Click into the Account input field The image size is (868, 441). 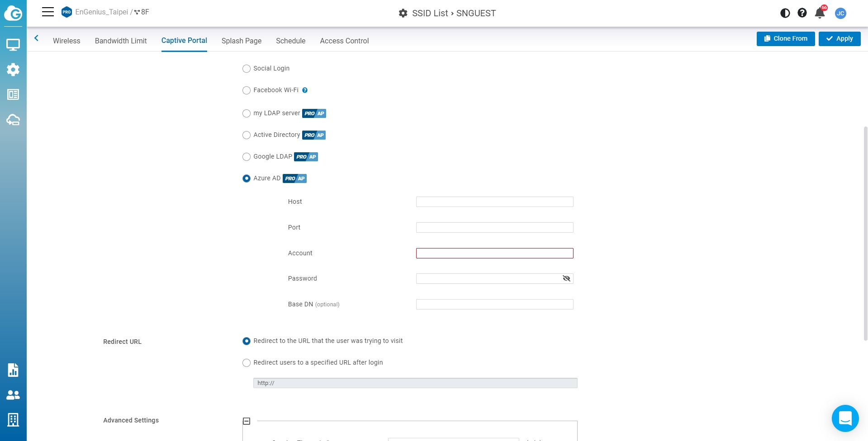click(x=494, y=253)
